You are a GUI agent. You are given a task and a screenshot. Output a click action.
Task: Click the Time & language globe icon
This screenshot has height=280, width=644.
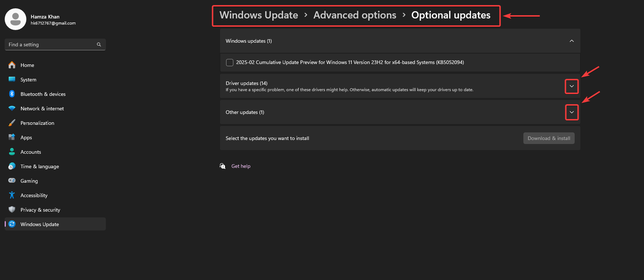(x=12, y=166)
